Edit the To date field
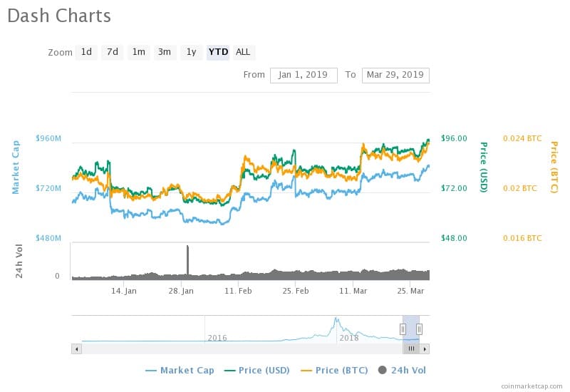This screenshot has width=570, height=392. [395, 76]
